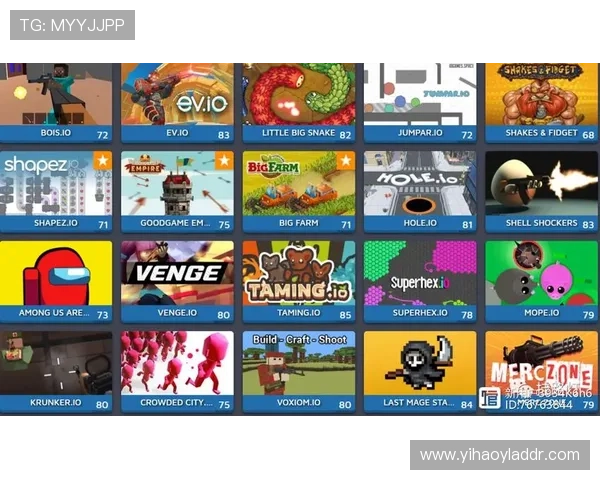Open the MERCZONE minigun thumbnail
The width and height of the screenshot is (600, 480).
point(541,363)
